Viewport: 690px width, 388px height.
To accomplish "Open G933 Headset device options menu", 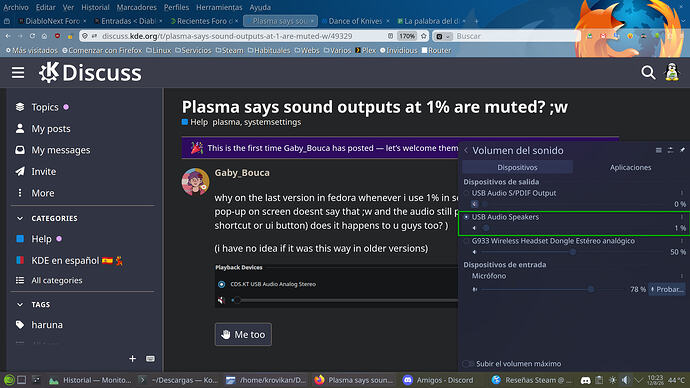I will point(682,241).
